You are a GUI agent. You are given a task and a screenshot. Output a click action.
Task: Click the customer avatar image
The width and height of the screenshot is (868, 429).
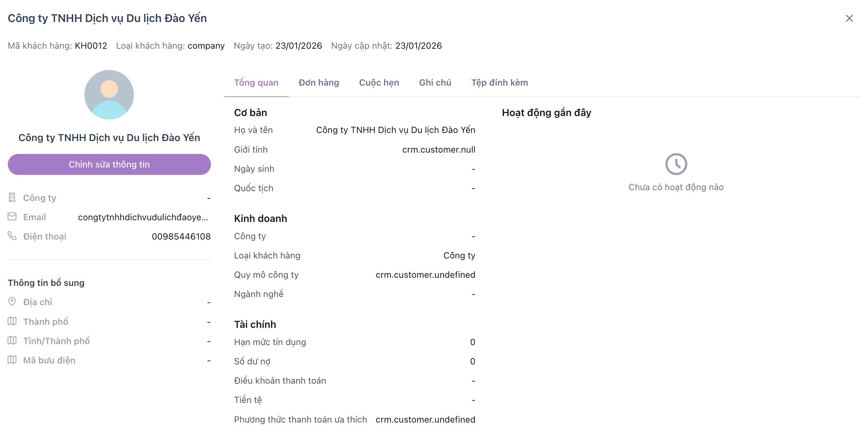coord(109,95)
